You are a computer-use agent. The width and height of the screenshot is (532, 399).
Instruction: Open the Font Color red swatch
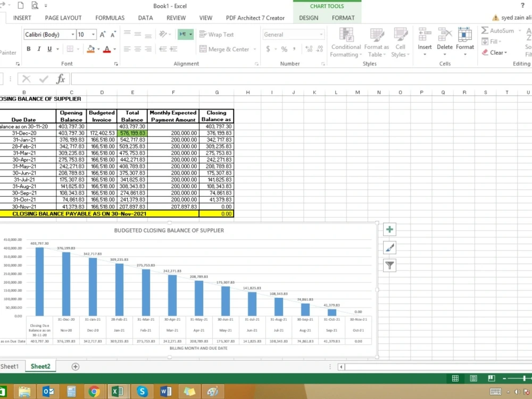tap(107, 48)
